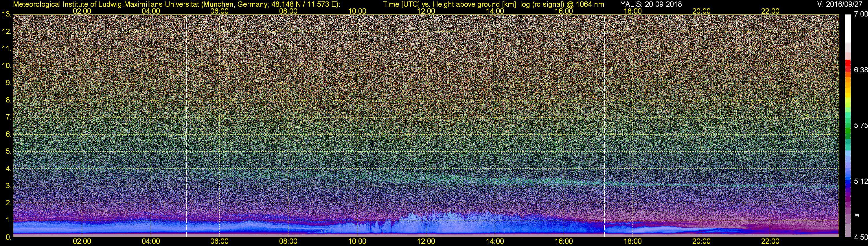Click the 5.12 colorbar value
Image resolution: width=868 pixels, height=246 pixels.
coord(861,181)
